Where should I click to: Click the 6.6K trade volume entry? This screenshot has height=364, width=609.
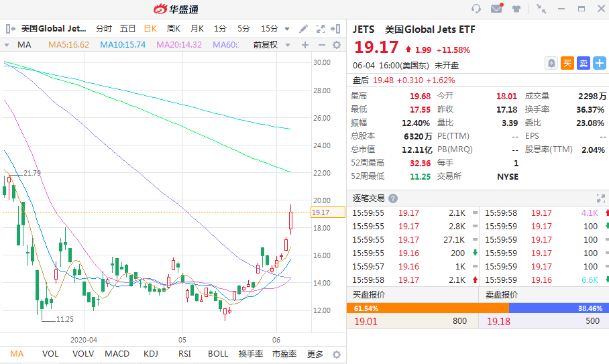(x=590, y=280)
